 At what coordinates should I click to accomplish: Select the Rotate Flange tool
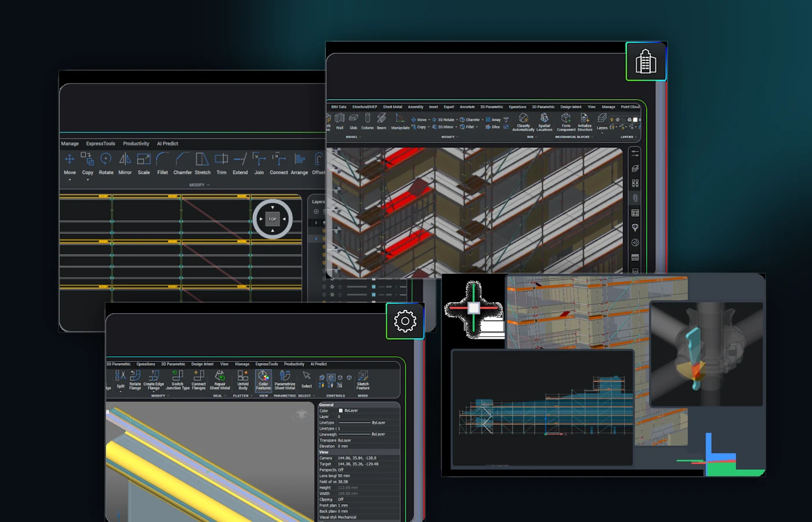[135, 380]
